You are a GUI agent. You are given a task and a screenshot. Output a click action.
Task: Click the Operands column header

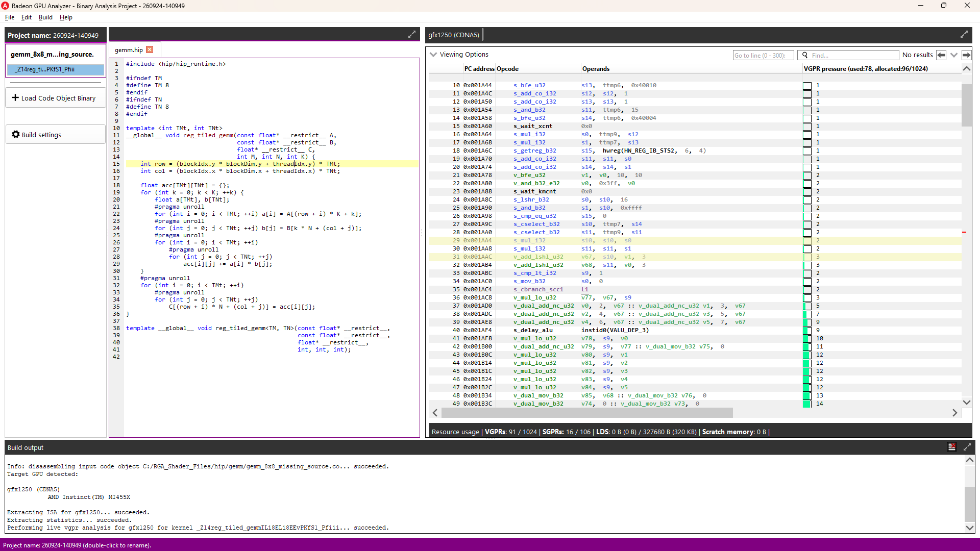[x=596, y=68]
